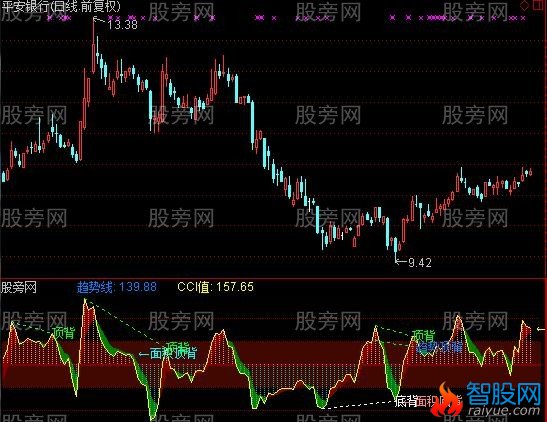Viewport: 547px width, 422px height.
Task: Click the red diamond icon at the chart corner
Action: click(525, 6)
